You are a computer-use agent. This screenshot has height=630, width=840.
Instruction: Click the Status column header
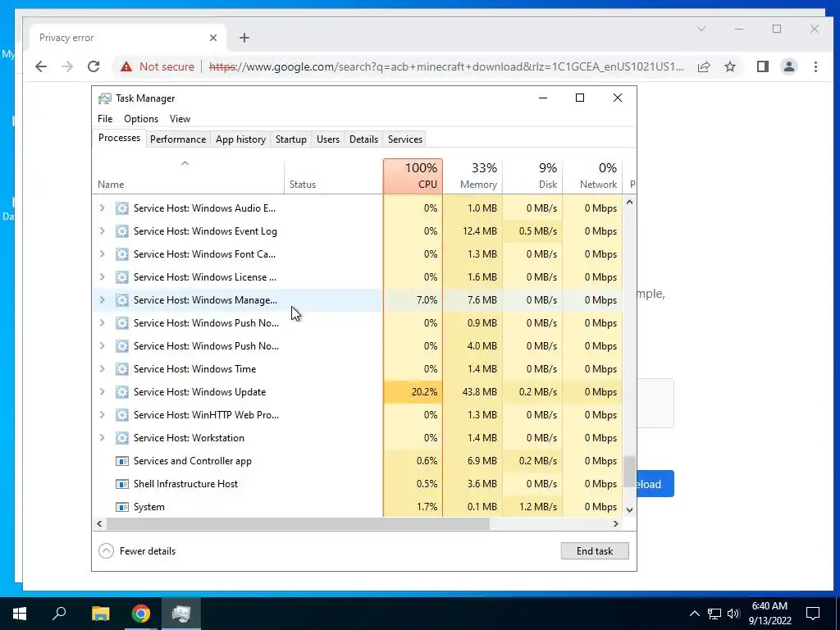pos(334,176)
